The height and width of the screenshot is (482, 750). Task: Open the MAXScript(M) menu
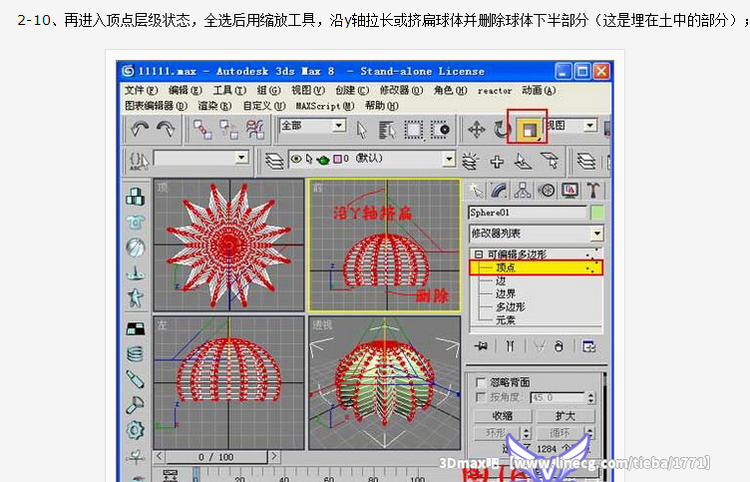coord(325,105)
